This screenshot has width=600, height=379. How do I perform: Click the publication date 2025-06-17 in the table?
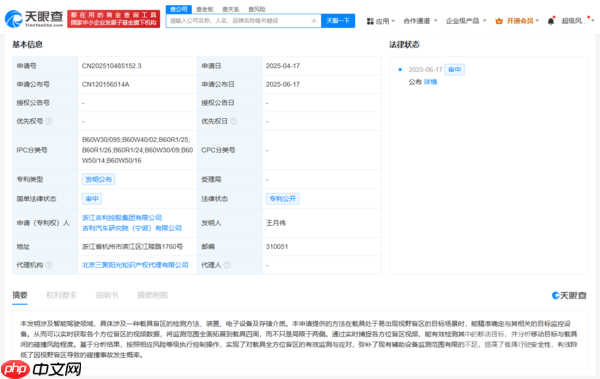point(283,84)
